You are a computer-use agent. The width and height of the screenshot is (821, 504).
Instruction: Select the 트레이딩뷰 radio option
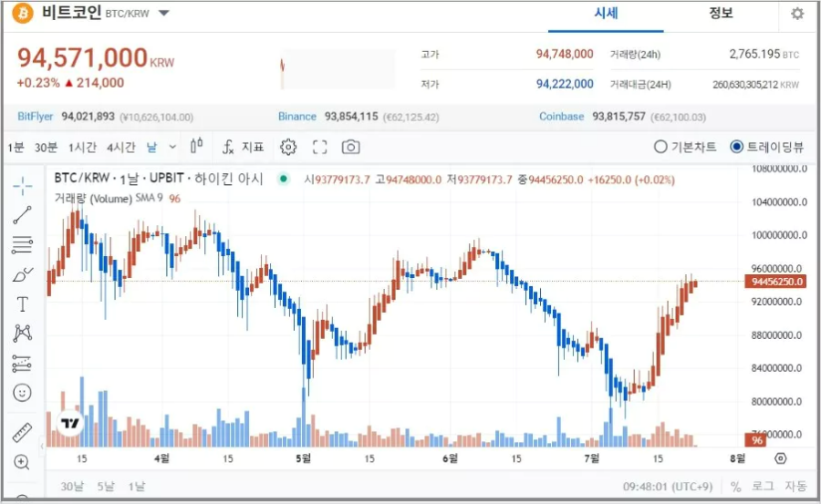point(766,147)
